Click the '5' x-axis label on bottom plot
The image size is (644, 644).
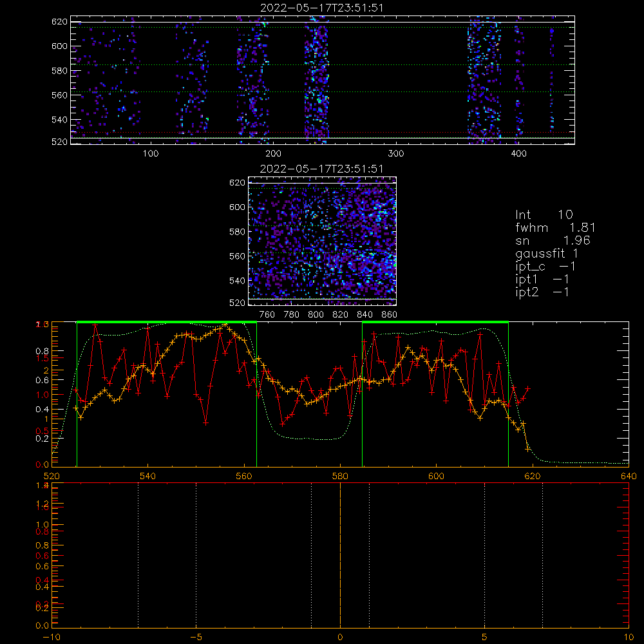tap(485, 637)
